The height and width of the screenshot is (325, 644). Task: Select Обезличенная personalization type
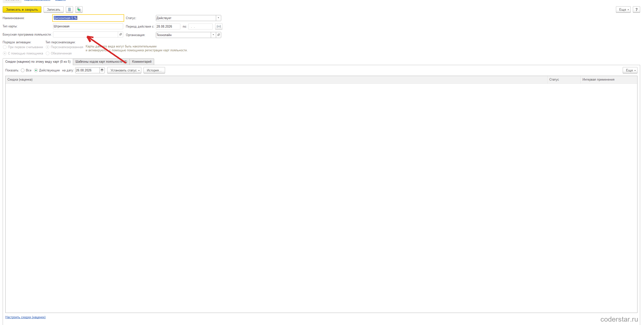click(x=47, y=53)
